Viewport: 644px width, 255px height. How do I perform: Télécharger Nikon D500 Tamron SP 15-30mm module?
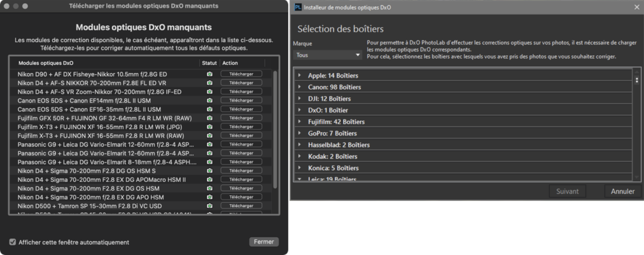pos(241,206)
